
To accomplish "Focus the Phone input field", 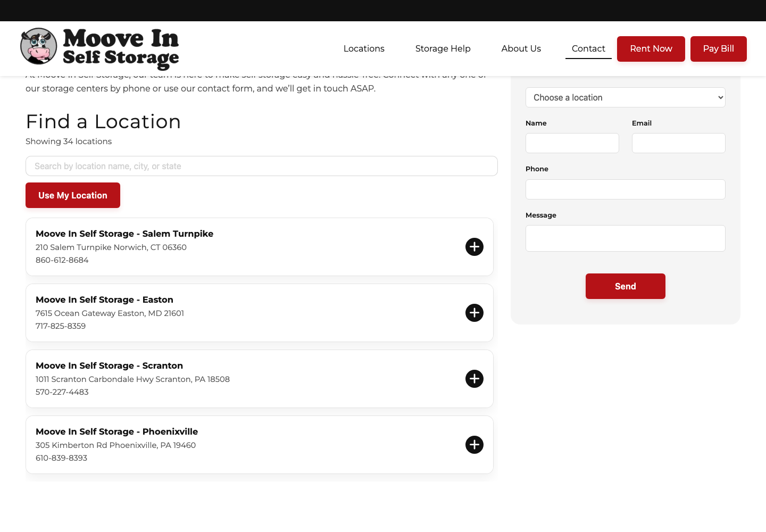I will [x=626, y=189].
